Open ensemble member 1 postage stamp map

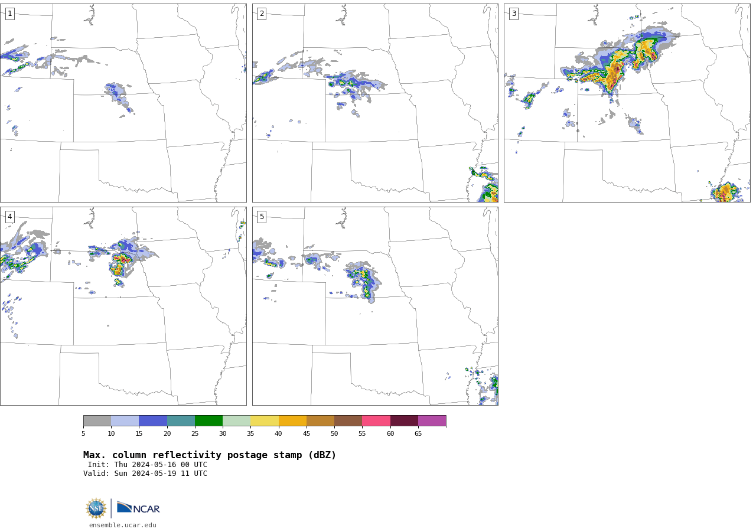click(x=123, y=103)
